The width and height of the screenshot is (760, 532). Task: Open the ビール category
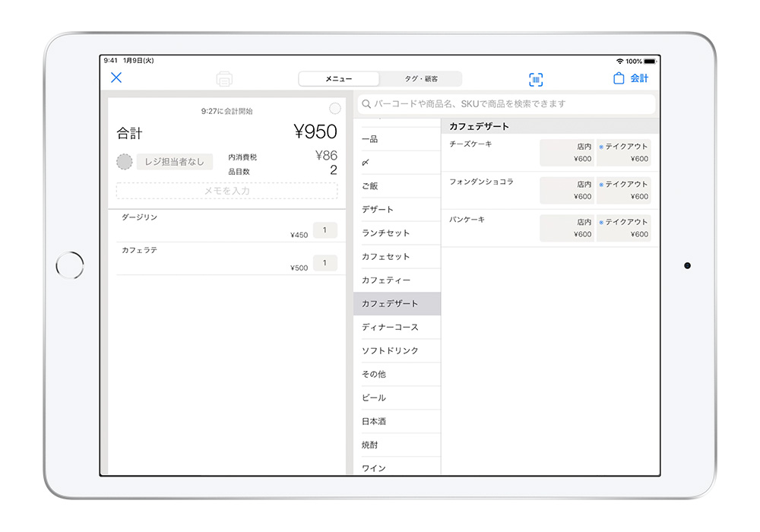[x=397, y=397]
